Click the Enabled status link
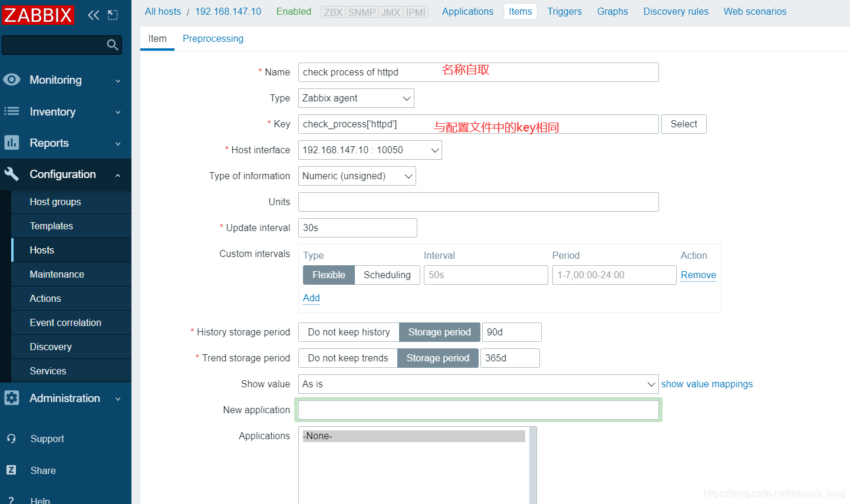 pos(294,11)
